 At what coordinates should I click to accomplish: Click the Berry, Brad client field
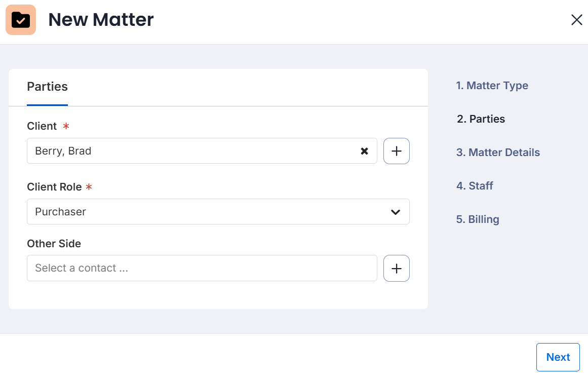click(192, 151)
